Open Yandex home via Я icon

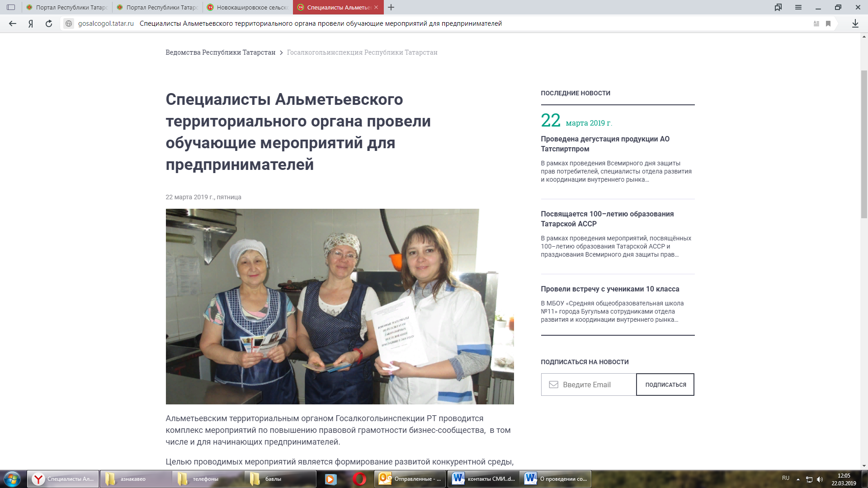tap(31, 23)
